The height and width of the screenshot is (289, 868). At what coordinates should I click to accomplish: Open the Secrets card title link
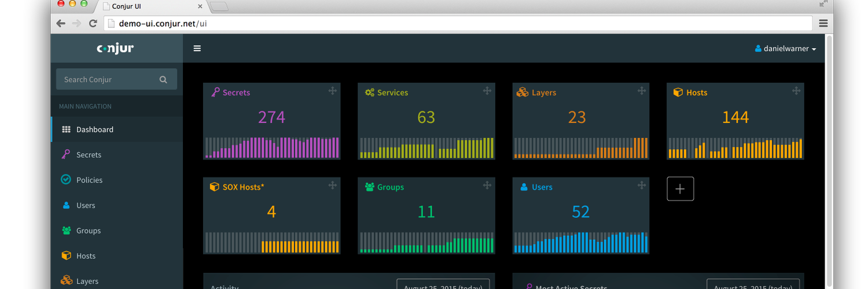click(x=236, y=92)
